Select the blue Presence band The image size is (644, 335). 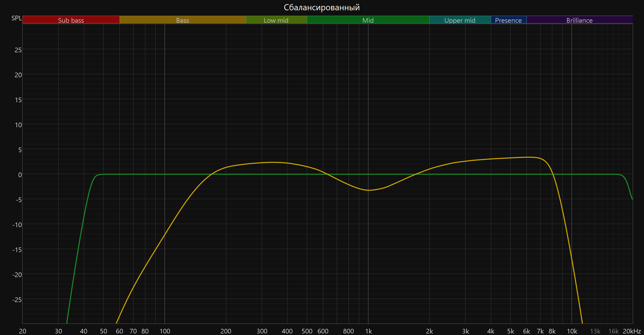coord(508,20)
